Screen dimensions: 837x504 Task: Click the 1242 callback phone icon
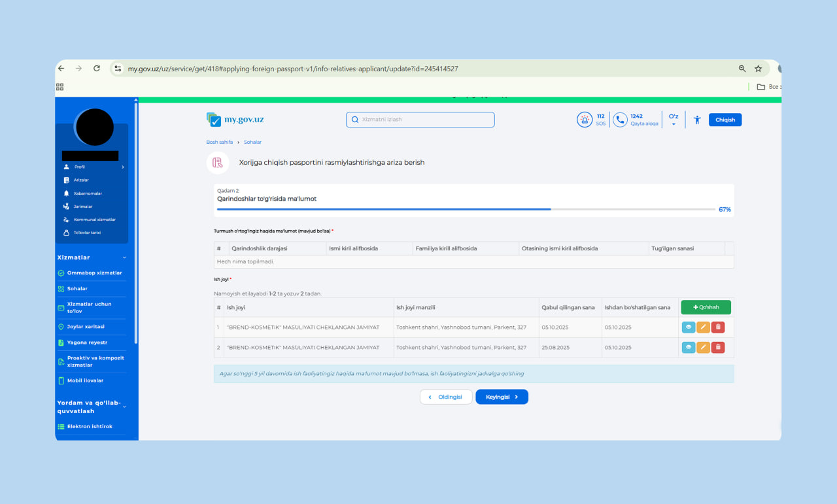coord(620,120)
